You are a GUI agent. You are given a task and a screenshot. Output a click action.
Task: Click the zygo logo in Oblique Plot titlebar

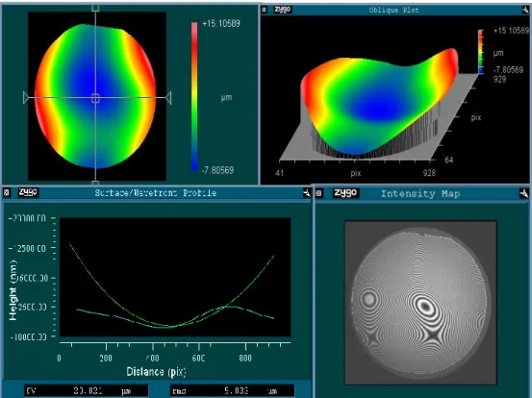coord(282,10)
